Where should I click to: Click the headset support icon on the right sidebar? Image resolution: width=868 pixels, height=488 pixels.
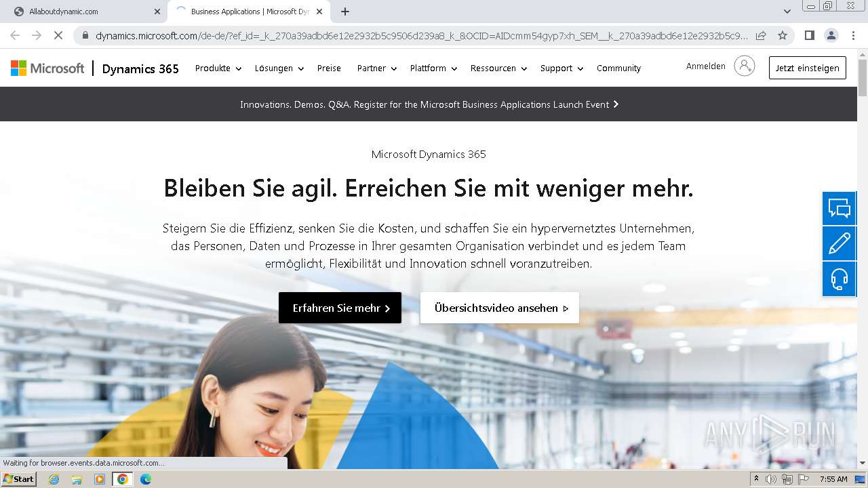point(840,279)
